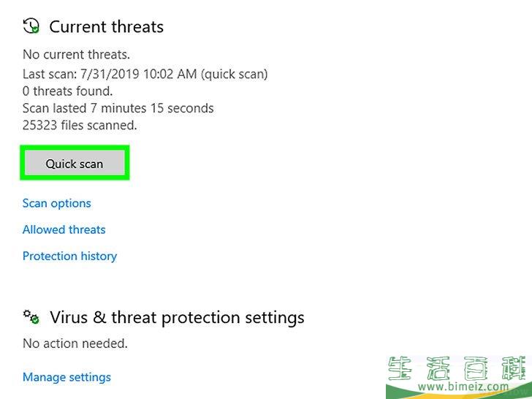Click the 活 character in the watermark
The image size is (532, 399).
click(438, 368)
